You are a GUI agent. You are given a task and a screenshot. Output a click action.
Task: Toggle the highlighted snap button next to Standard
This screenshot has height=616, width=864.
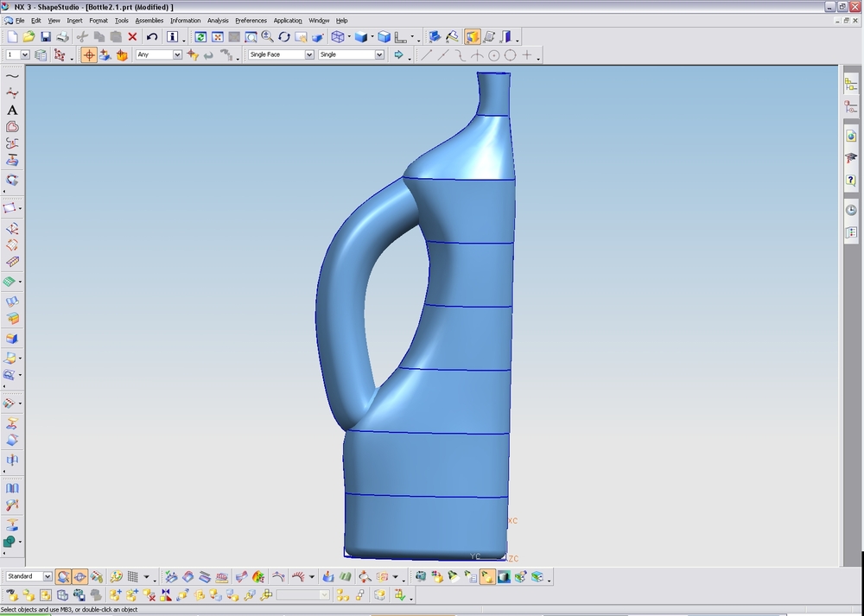click(64, 577)
